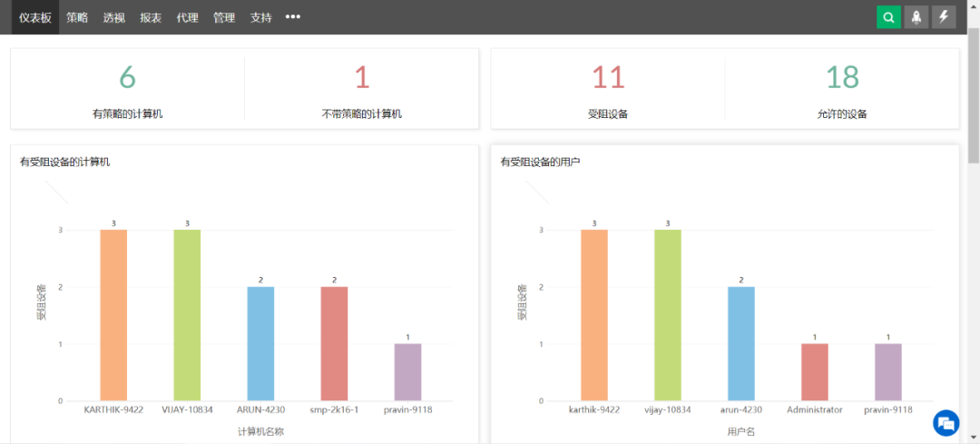
Task: Click the 11 受阻设备 count
Action: click(608, 77)
